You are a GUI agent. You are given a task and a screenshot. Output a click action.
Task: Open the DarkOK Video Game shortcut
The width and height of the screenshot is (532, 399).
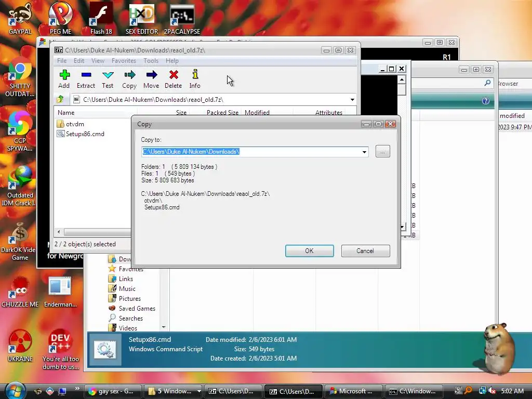[19, 242]
